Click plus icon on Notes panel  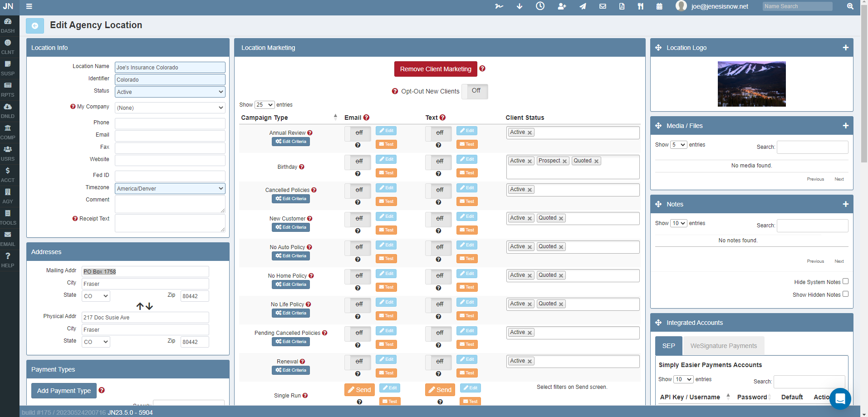coord(845,204)
